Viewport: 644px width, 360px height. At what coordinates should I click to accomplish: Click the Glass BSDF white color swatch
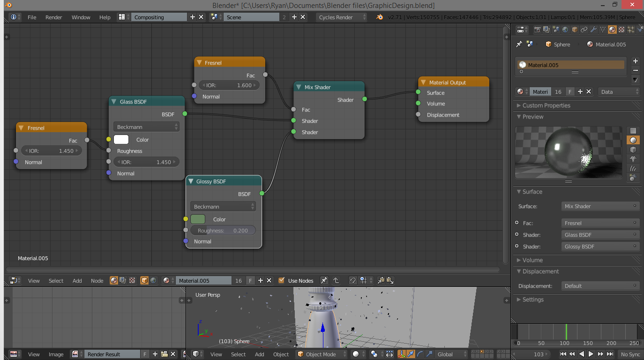(x=121, y=140)
